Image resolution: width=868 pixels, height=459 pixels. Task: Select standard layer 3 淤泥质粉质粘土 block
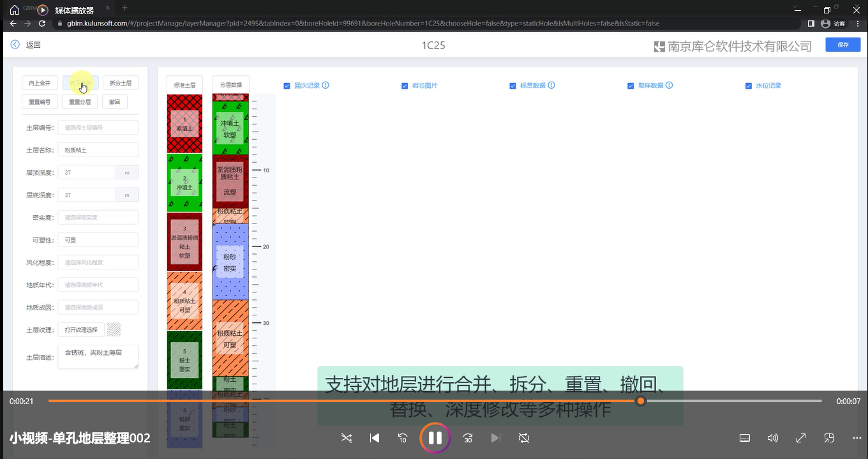click(x=184, y=242)
